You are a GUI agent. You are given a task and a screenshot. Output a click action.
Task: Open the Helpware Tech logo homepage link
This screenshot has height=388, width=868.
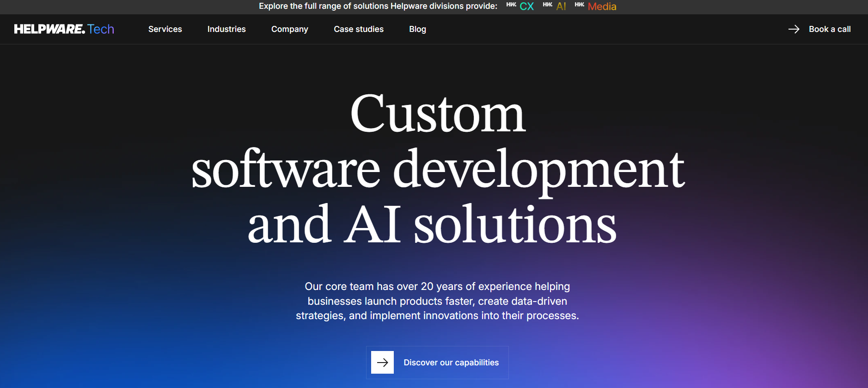coord(64,29)
